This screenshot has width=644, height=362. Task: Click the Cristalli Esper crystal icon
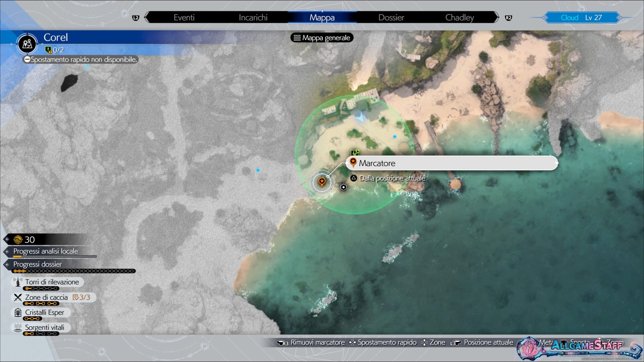click(18, 312)
